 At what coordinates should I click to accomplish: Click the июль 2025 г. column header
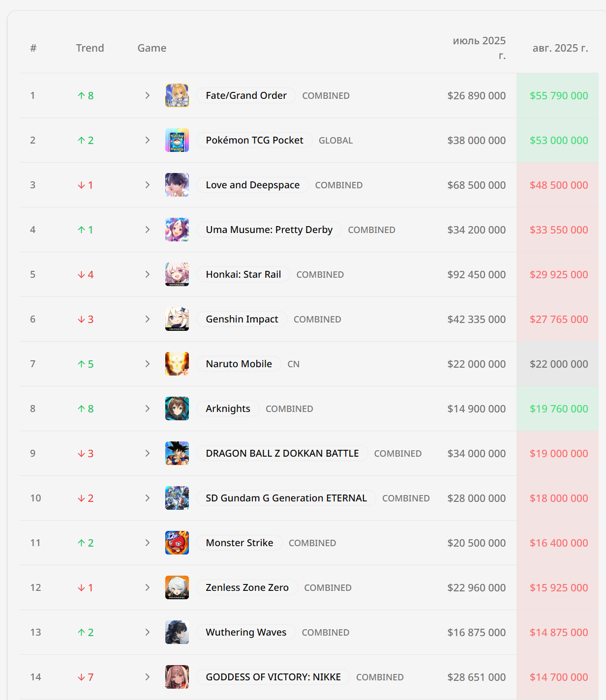click(479, 48)
